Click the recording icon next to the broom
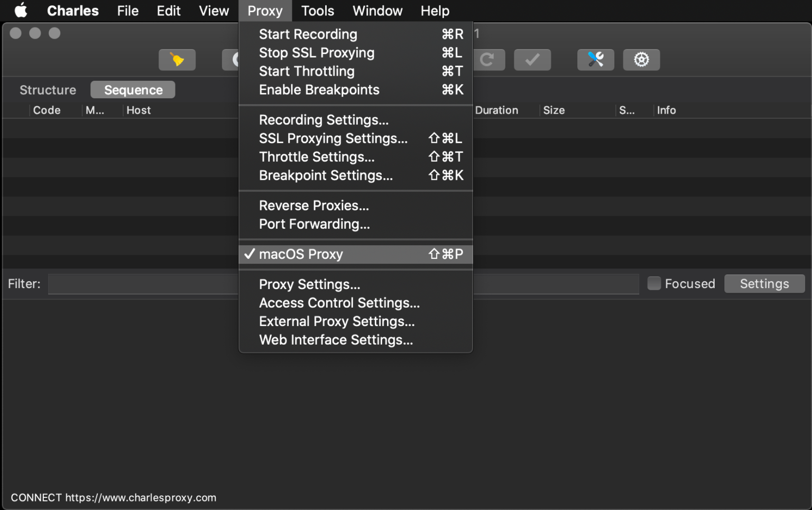This screenshot has height=510, width=812. tap(234, 60)
